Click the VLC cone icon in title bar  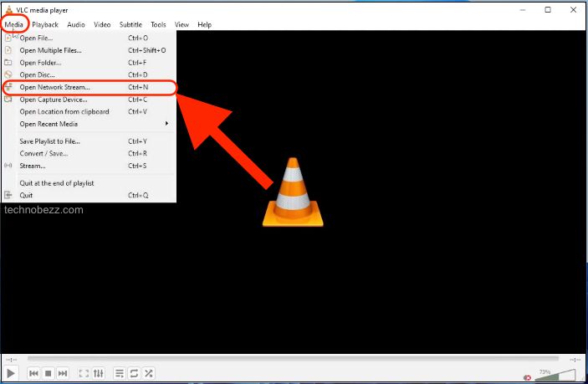pyautogui.click(x=9, y=10)
